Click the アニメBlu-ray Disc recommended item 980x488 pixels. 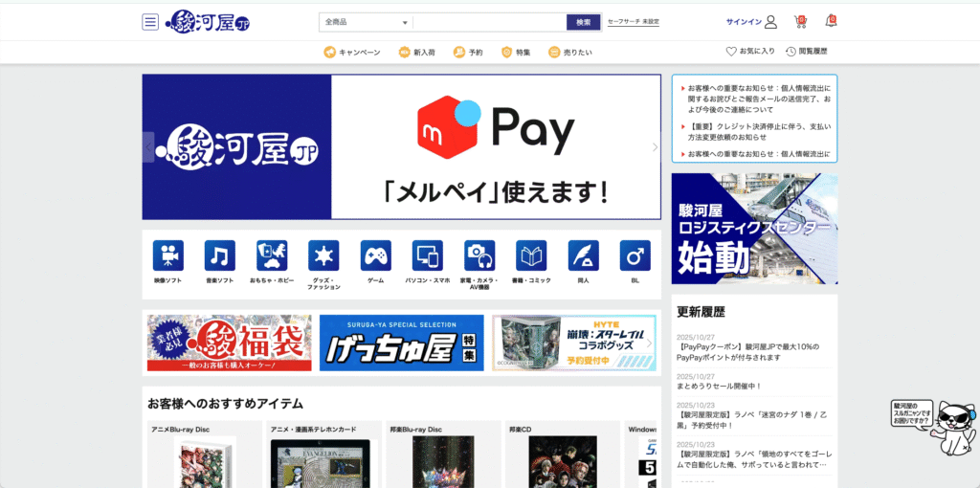coord(205,455)
